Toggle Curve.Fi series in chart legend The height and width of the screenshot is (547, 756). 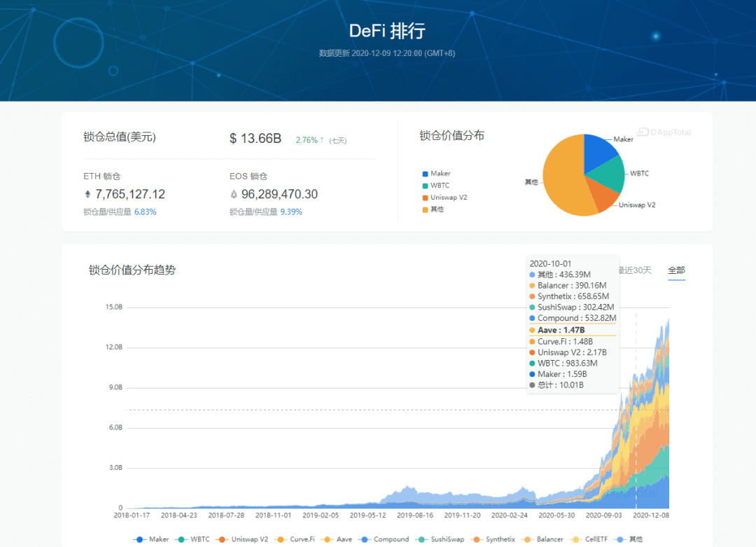pyautogui.click(x=294, y=539)
